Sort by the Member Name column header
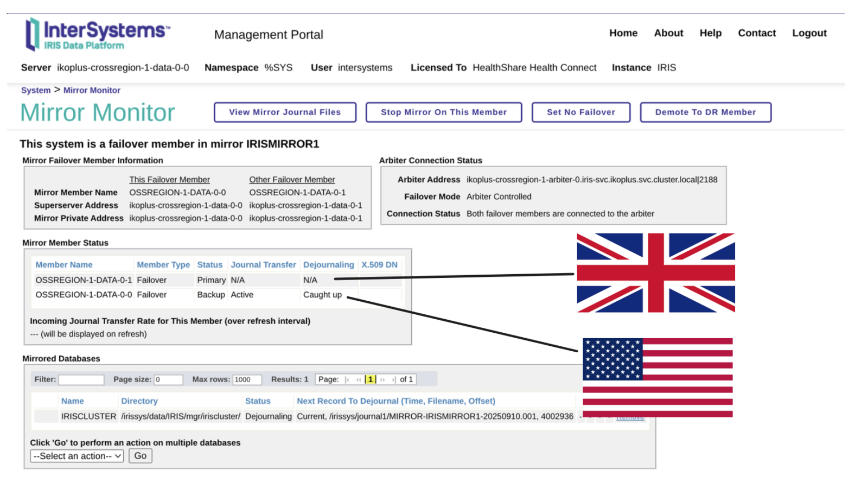Image resolution: width=868 pixels, height=488 pixels. [64, 265]
